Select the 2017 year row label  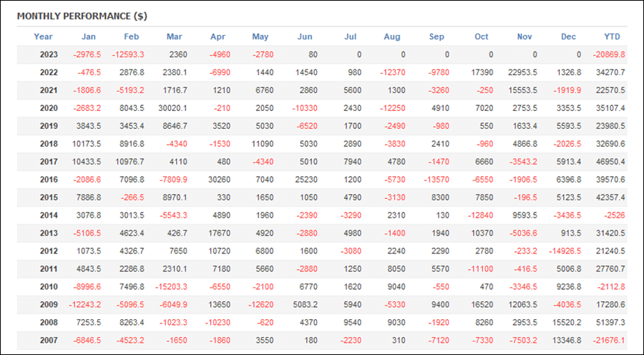point(49,162)
